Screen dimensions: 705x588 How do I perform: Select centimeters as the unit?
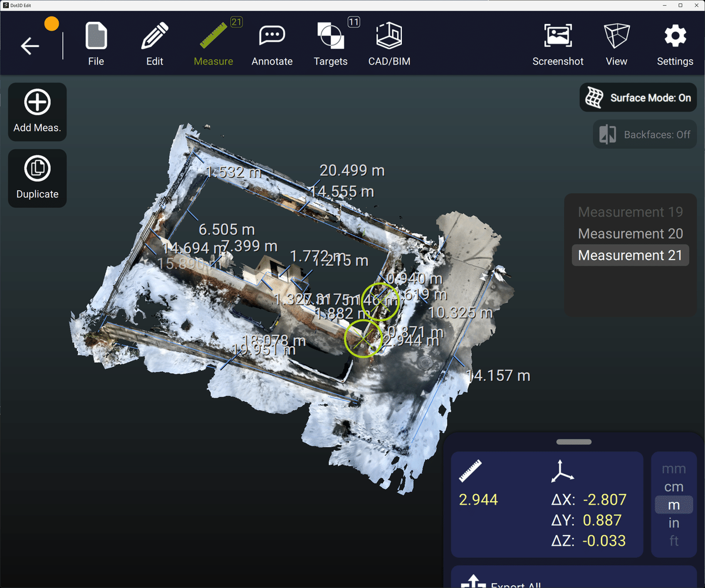pos(673,486)
